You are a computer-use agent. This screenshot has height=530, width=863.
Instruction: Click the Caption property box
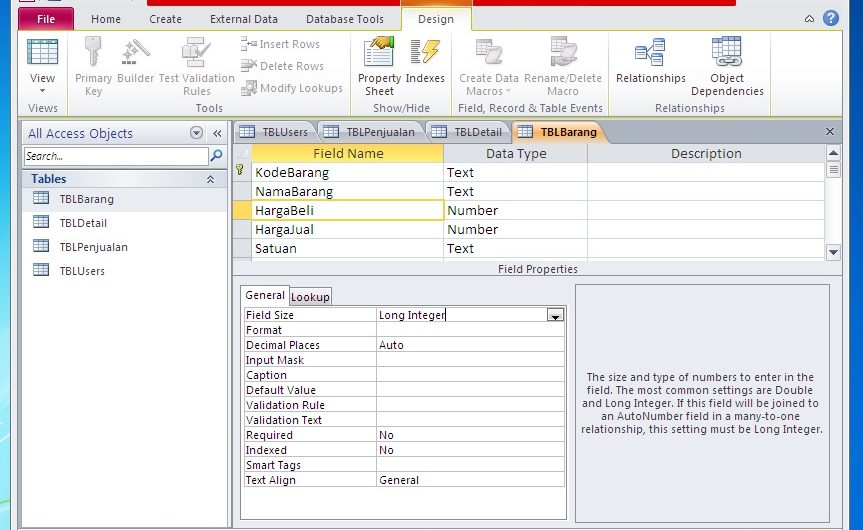[471, 375]
